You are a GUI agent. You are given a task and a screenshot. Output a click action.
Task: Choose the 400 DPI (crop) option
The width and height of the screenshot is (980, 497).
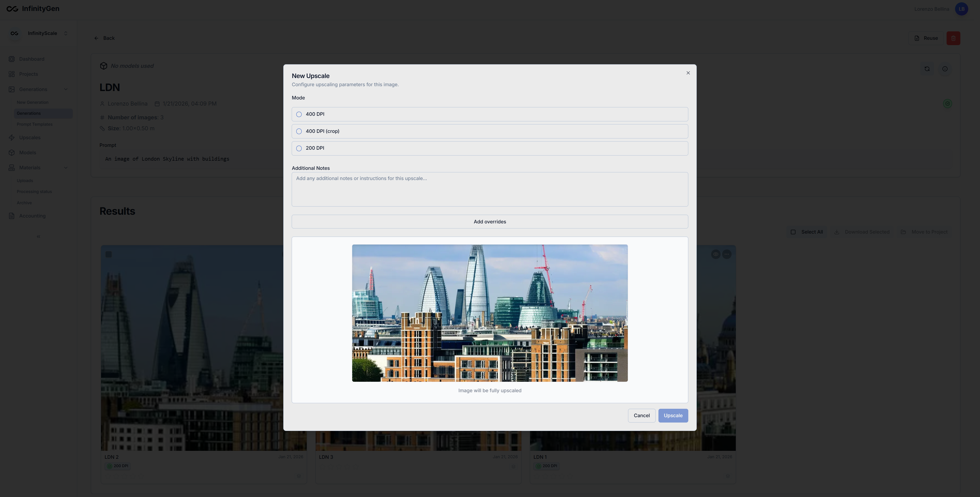tap(299, 132)
